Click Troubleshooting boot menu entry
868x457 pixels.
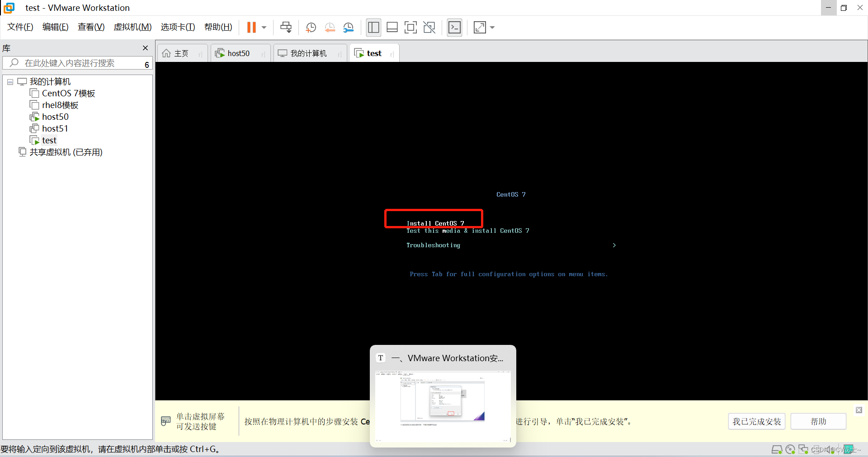(x=433, y=245)
